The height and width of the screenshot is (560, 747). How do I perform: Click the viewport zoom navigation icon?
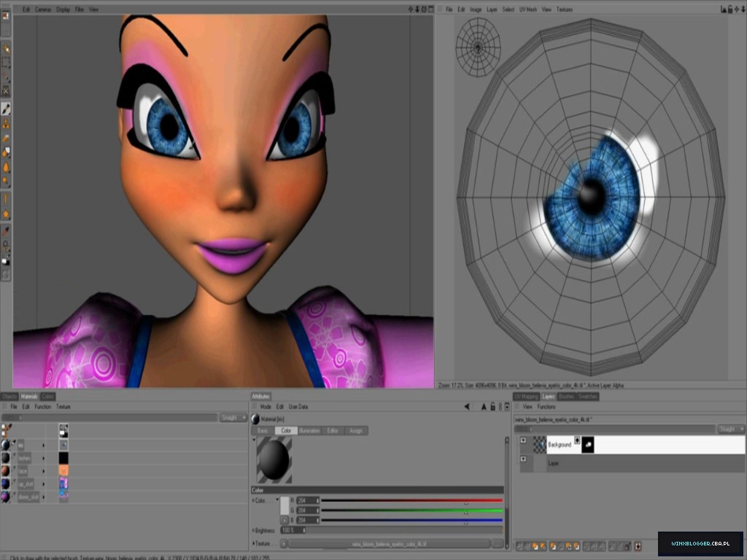(x=417, y=9)
